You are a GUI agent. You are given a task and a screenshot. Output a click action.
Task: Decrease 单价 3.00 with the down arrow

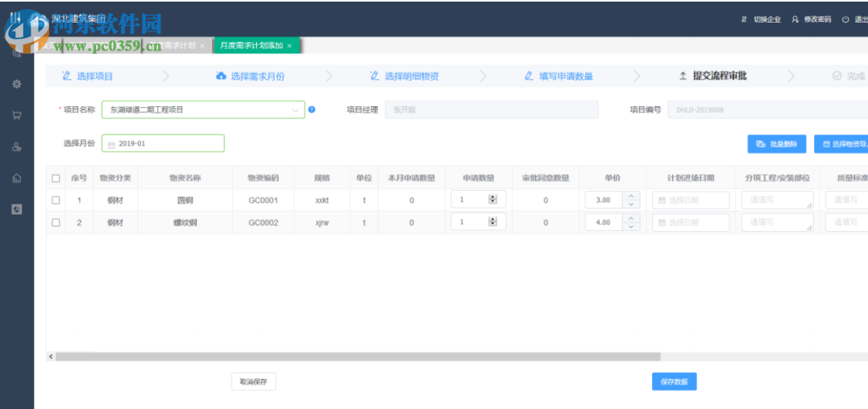tap(630, 204)
